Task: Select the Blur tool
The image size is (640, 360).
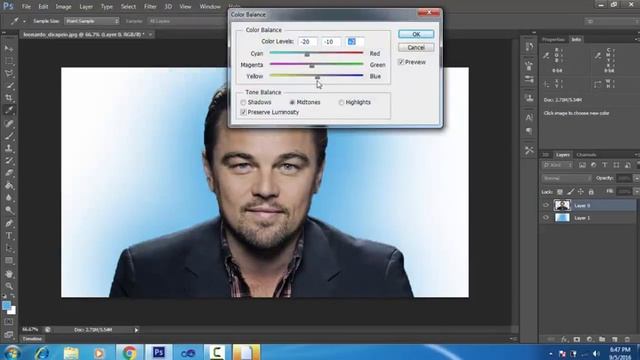Action: tap(9, 198)
